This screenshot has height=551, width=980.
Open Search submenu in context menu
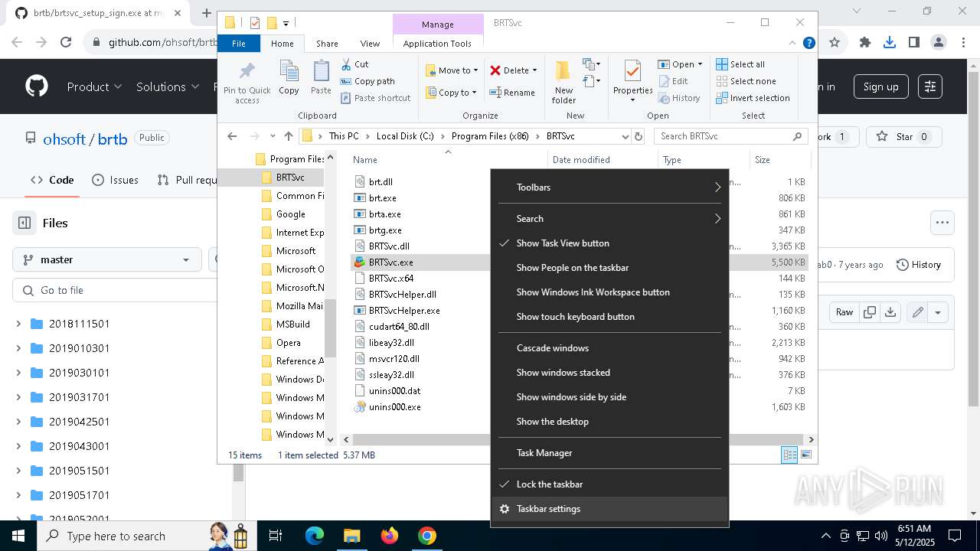click(x=609, y=219)
